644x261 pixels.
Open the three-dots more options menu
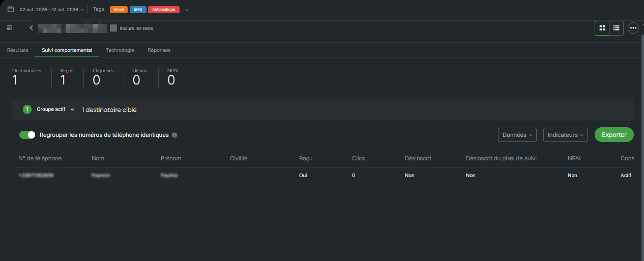click(633, 28)
